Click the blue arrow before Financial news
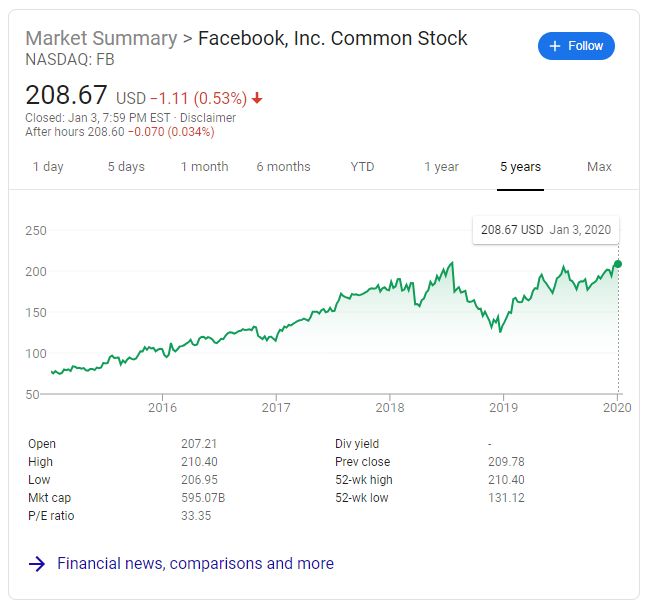The width and height of the screenshot is (647, 604). 37,564
